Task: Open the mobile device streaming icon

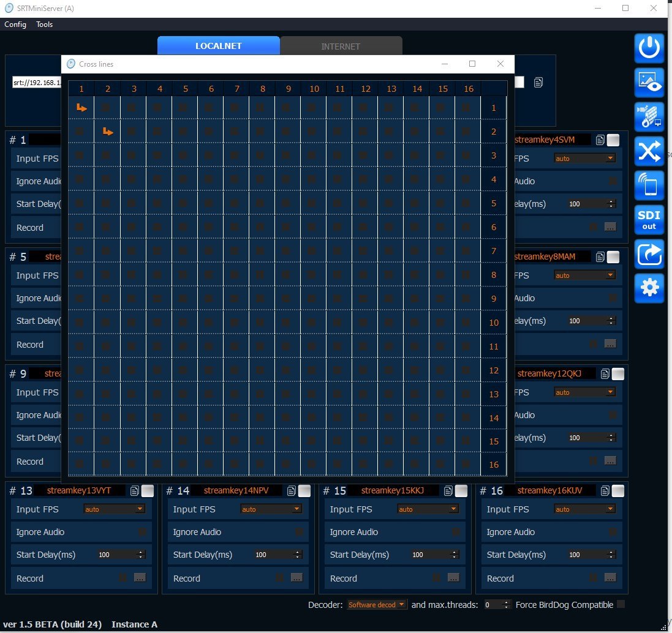Action: pos(649,185)
